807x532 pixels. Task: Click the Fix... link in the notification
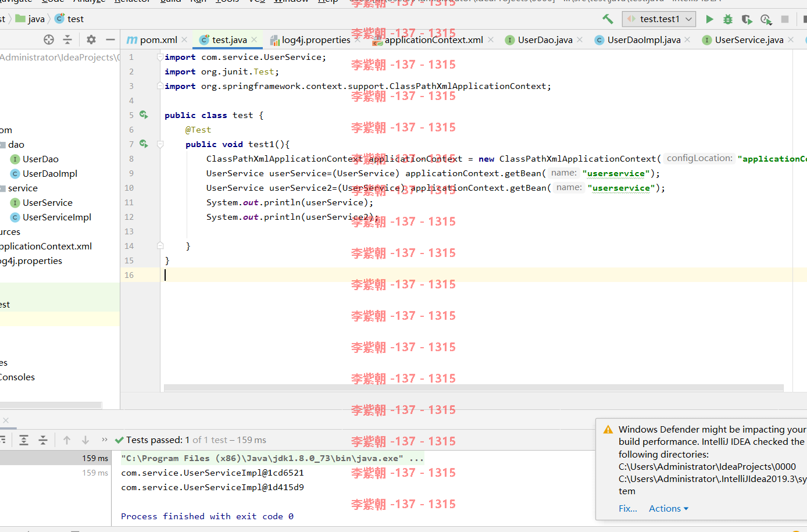pyautogui.click(x=628, y=508)
